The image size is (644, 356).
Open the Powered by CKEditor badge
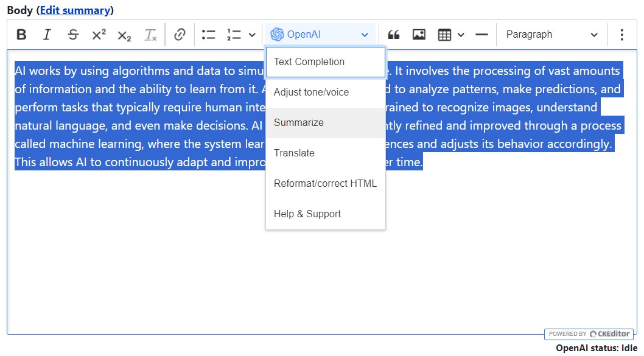coord(589,334)
